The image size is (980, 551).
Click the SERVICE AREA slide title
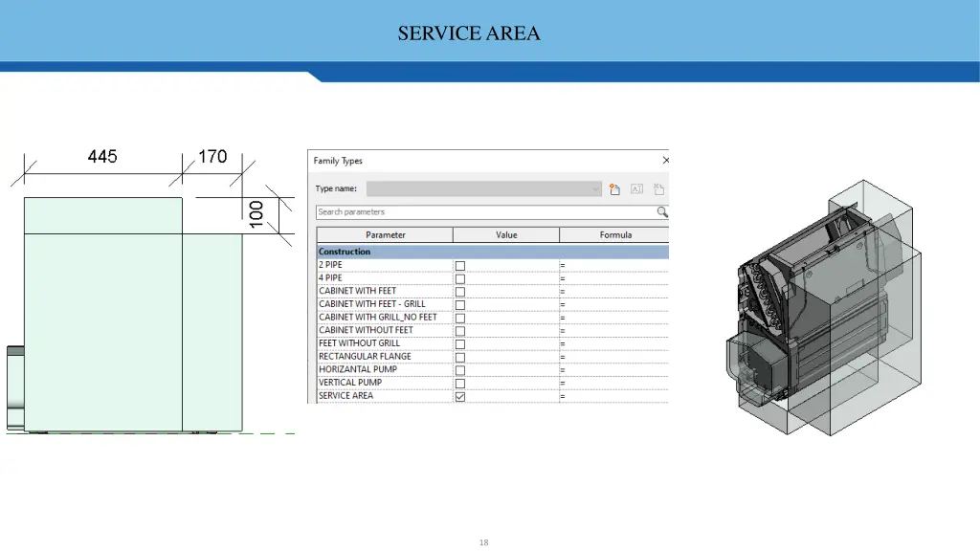469,33
